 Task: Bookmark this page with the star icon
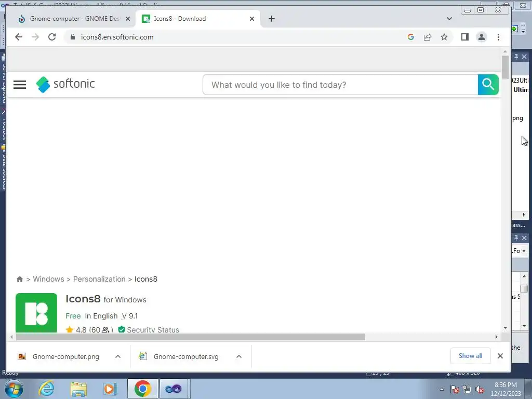444,37
